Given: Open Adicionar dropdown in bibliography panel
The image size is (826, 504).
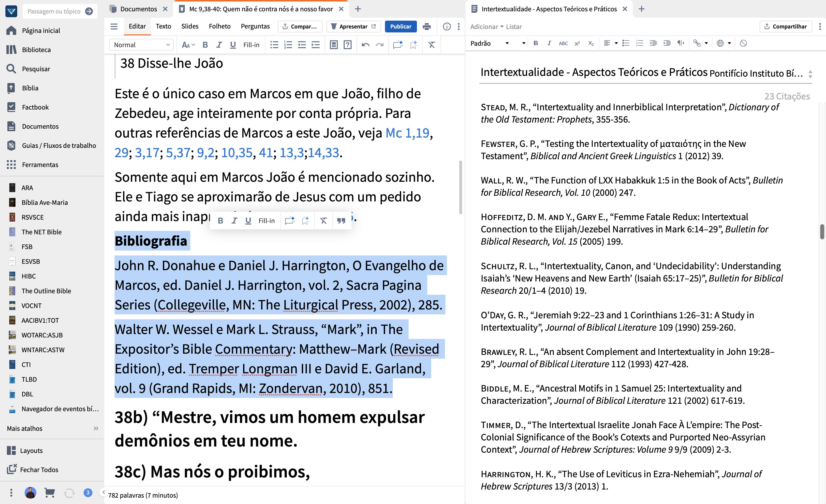Looking at the screenshot, I should coord(487,27).
